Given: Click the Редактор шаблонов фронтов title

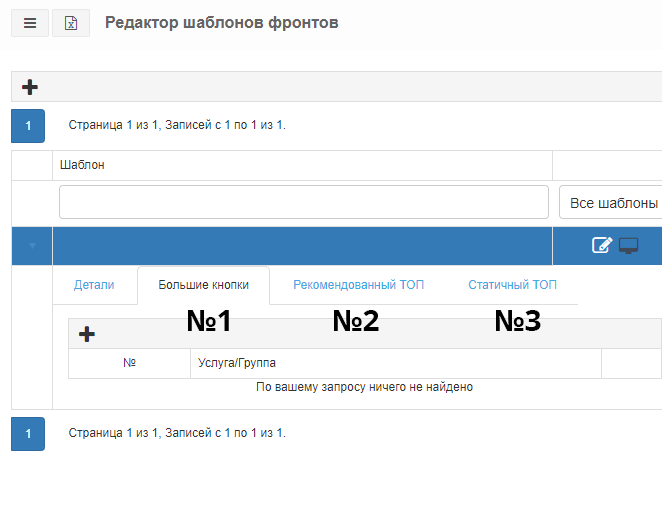Looking at the screenshot, I should pos(222,23).
